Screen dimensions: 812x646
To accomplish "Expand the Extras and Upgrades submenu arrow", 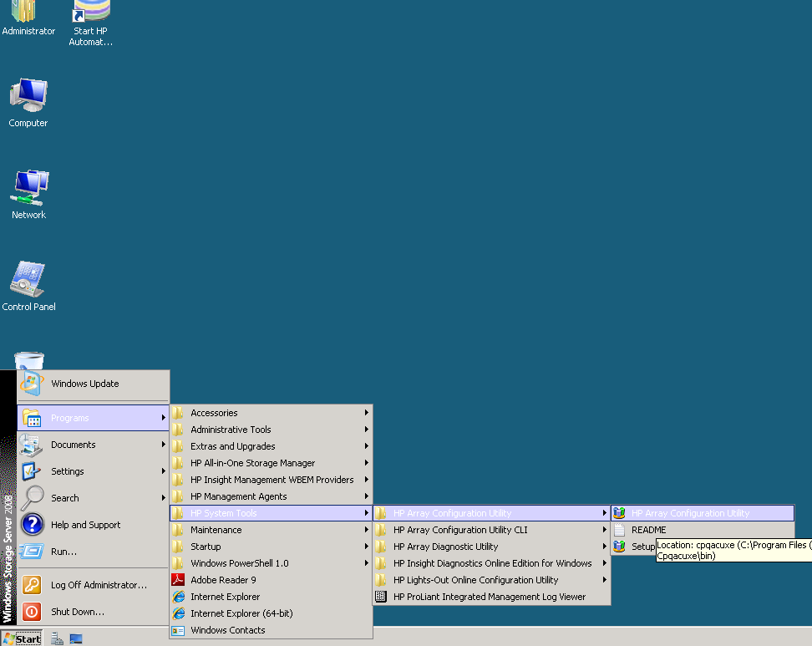I will (366, 446).
